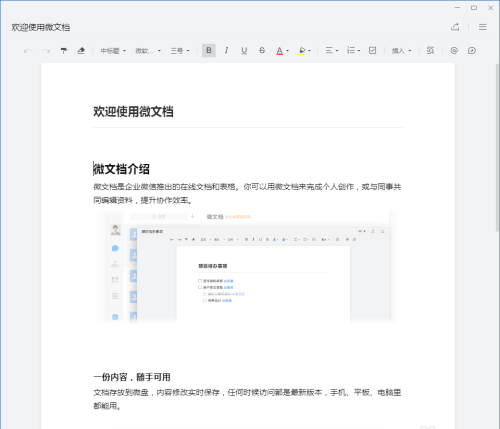This screenshot has height=429, width=500.
Task: Apply the yellow highlight color
Action: tap(302, 51)
